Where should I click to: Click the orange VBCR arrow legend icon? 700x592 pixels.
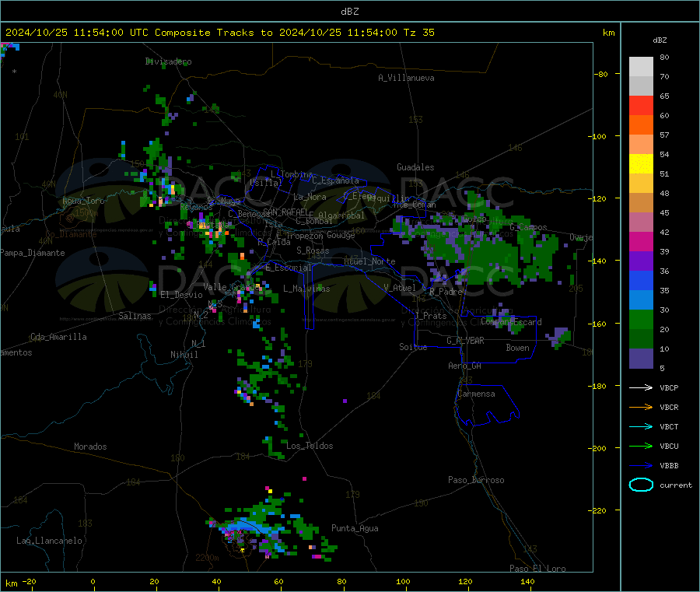pyautogui.click(x=641, y=407)
